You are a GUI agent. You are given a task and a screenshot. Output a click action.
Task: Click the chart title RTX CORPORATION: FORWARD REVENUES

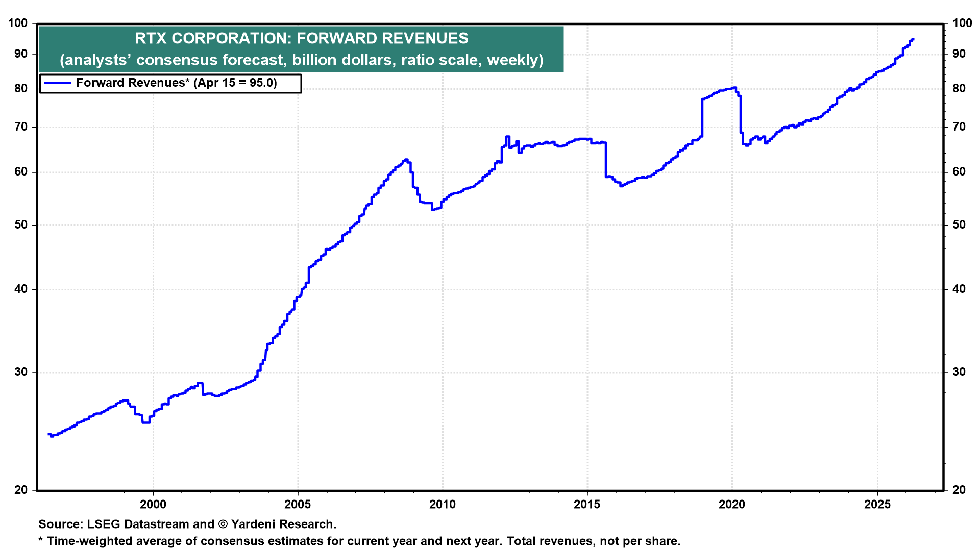[301, 38]
